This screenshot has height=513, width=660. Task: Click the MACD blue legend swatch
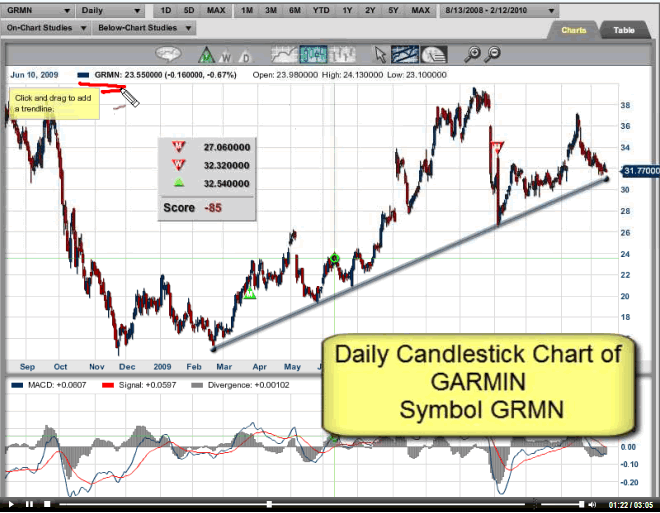[x=17, y=385]
